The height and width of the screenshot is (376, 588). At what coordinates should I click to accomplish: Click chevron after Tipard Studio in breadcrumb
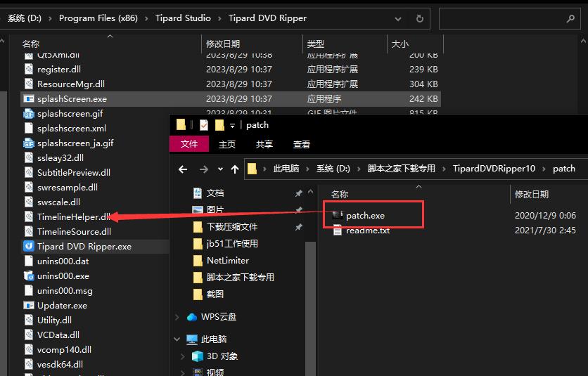(219, 18)
